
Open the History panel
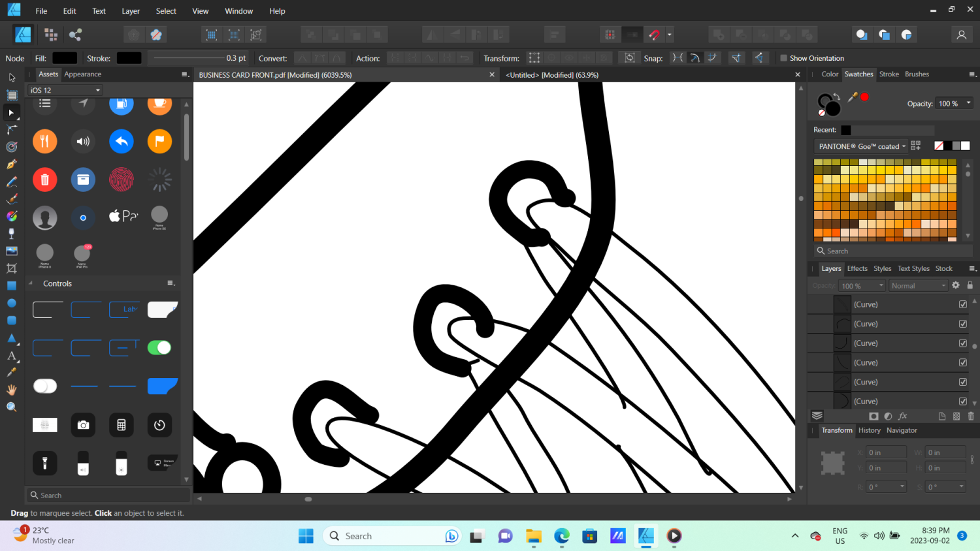(x=869, y=430)
